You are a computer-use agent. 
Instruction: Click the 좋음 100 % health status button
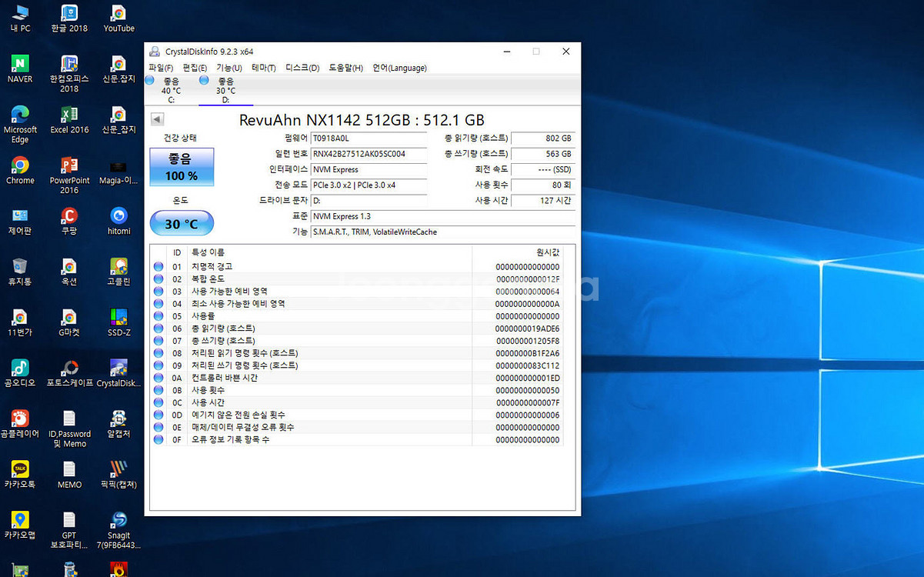click(x=182, y=167)
